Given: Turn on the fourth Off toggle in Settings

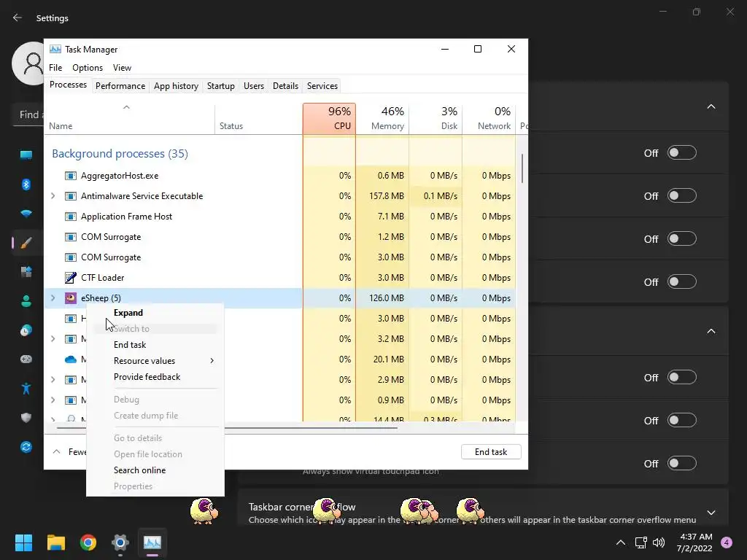Looking at the screenshot, I should pos(682,281).
